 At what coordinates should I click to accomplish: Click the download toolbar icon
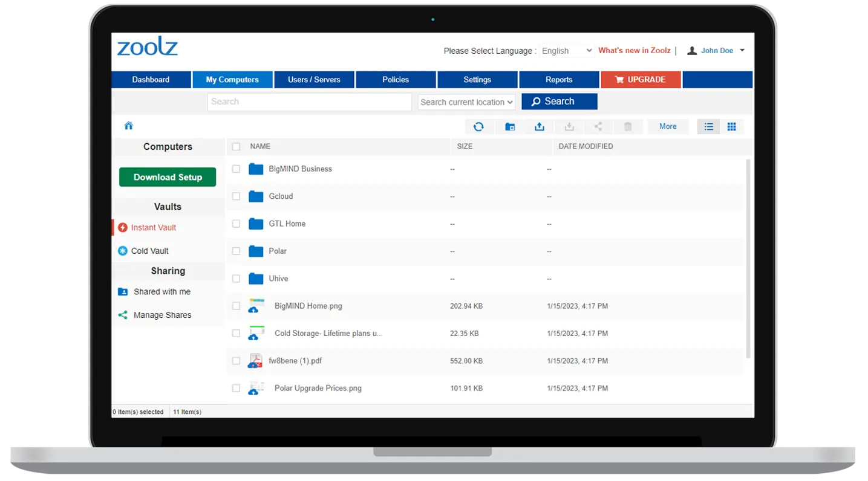click(569, 126)
